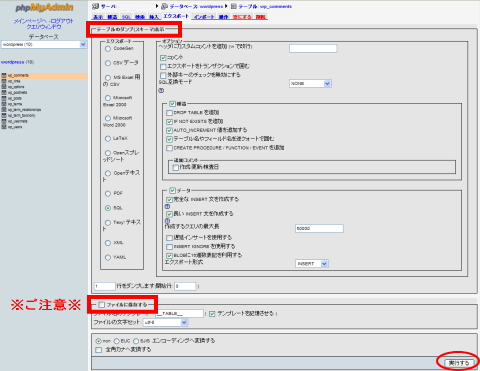This screenshot has width=480, height=371.
Task: Toggle テンプレートを記憶させる checkbox
Action: click(212, 314)
